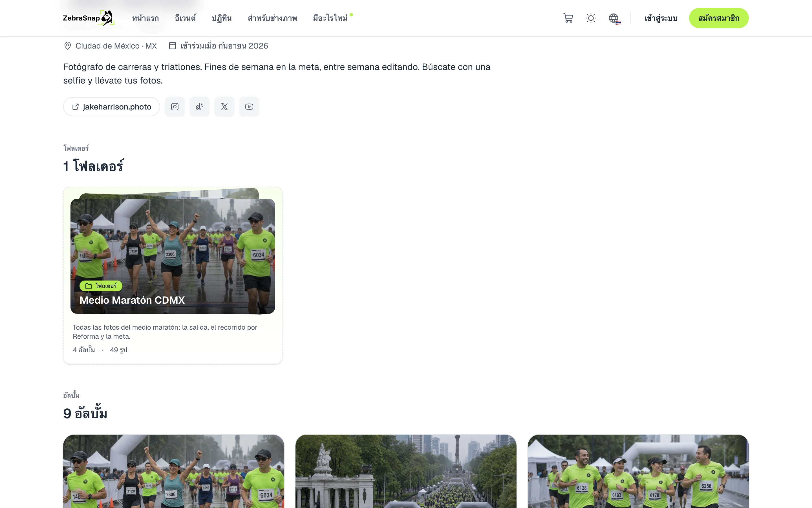812x508 pixels.
Task: Open the TikTok profile link
Action: [200, 107]
